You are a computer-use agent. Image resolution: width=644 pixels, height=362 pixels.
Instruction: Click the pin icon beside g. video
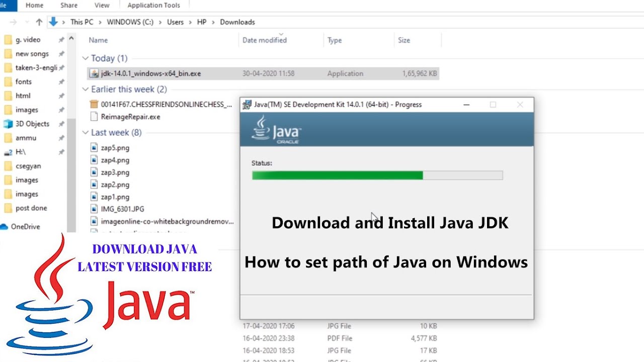coord(61,40)
